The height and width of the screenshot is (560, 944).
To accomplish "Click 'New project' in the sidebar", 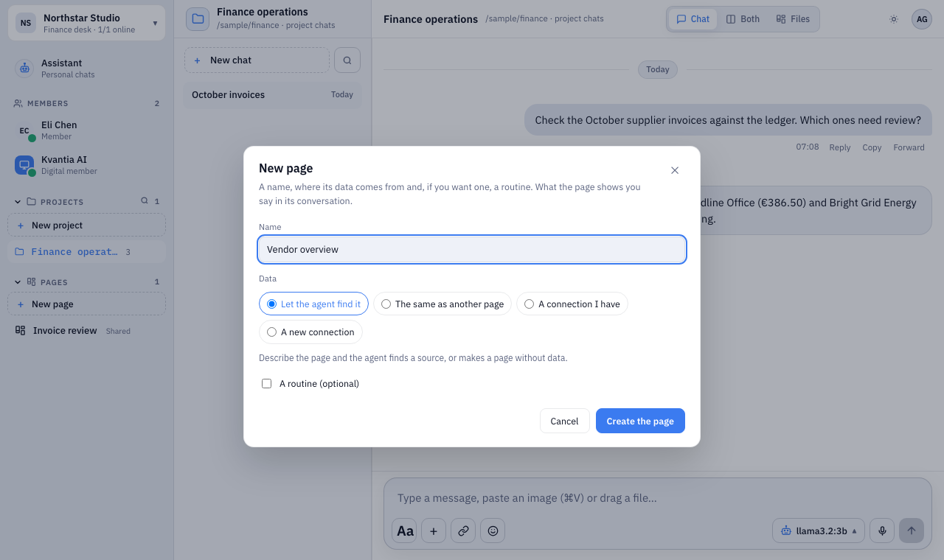I will (x=86, y=225).
